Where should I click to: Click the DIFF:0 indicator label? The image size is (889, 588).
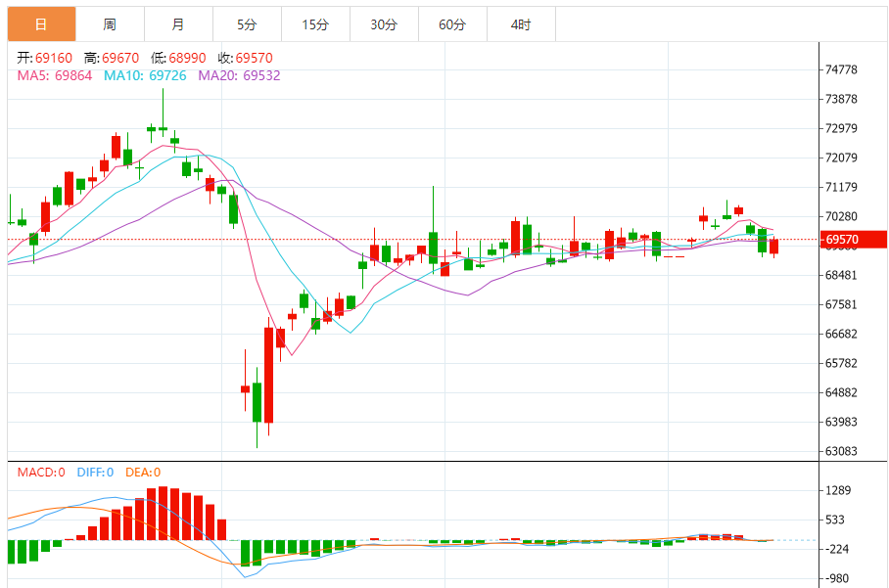pyautogui.click(x=95, y=472)
